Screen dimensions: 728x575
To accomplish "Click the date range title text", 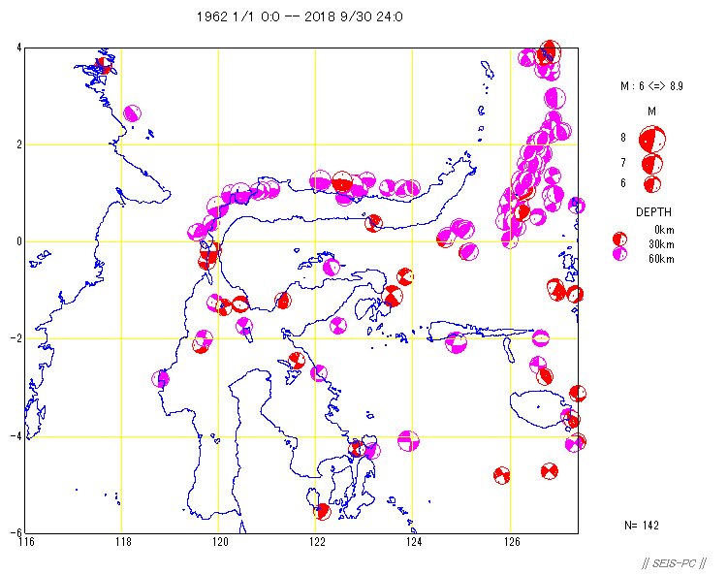I will 300,17.
